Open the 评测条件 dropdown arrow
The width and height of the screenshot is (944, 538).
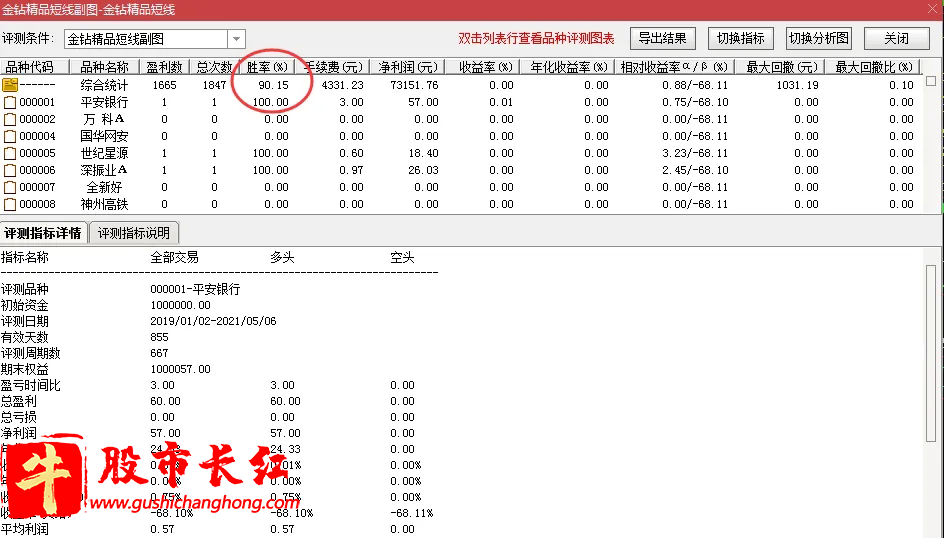237,39
